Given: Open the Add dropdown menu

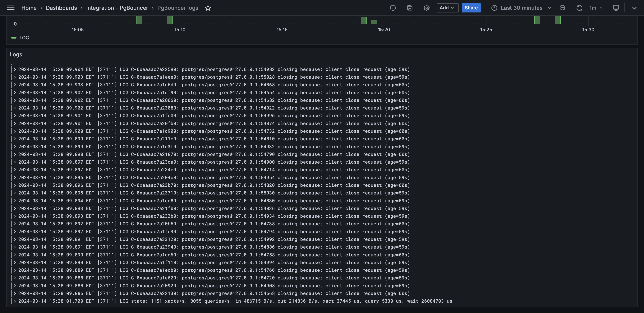Looking at the screenshot, I should click(447, 8).
